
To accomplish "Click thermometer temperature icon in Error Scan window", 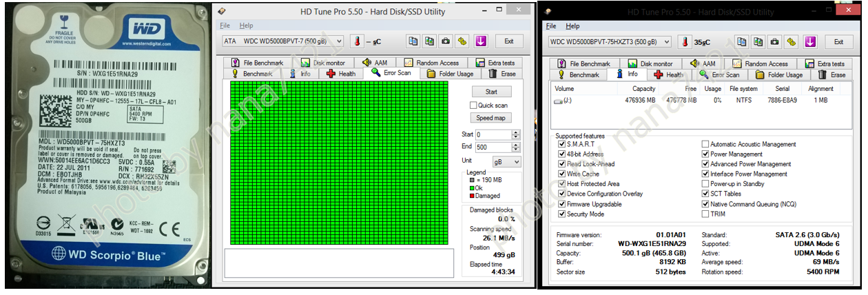I will (357, 41).
